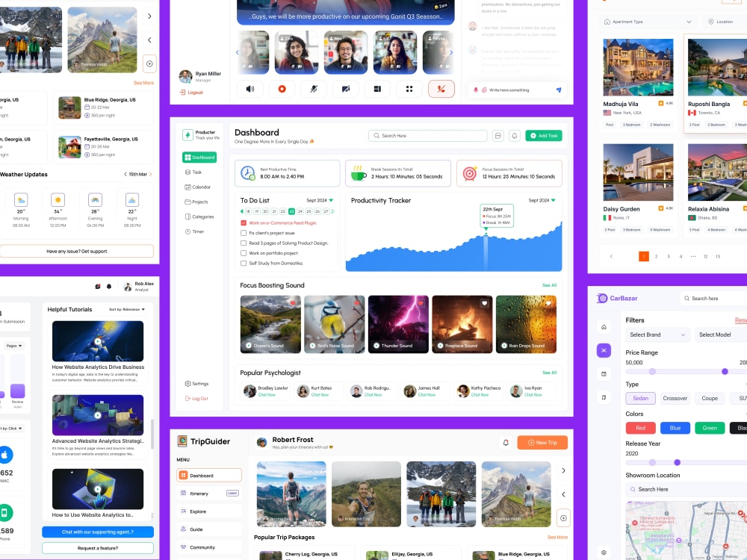The image size is (747, 560).
Task: Click 'Chat with our supporting agent' button
Action: coord(98,532)
